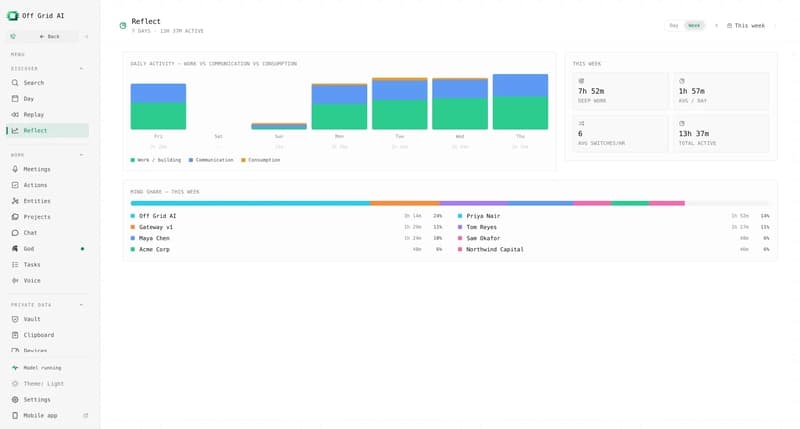The height and width of the screenshot is (429, 800).
Task: Open Clipboard icon entry
Action: (15, 335)
